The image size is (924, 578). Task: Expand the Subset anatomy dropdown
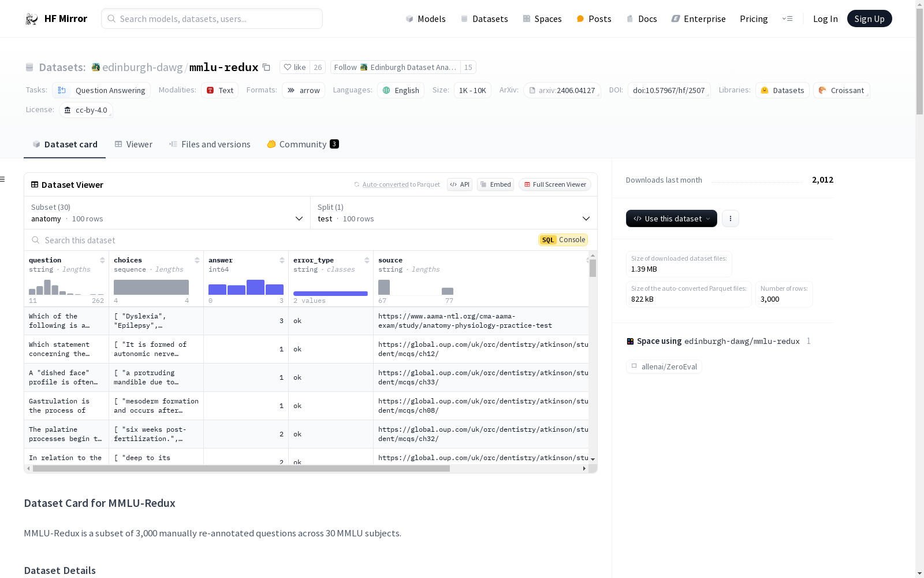[x=167, y=213]
